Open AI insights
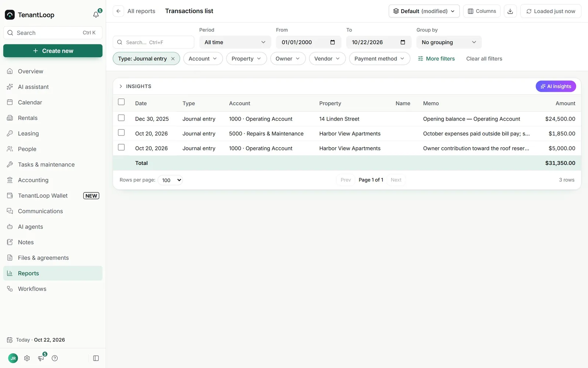The image size is (588, 368). coord(556,86)
